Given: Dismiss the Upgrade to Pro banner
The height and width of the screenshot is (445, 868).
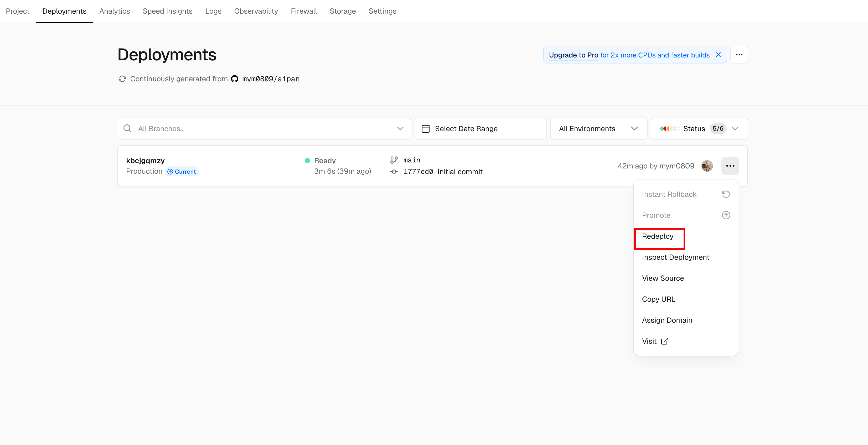Looking at the screenshot, I should coord(718,55).
